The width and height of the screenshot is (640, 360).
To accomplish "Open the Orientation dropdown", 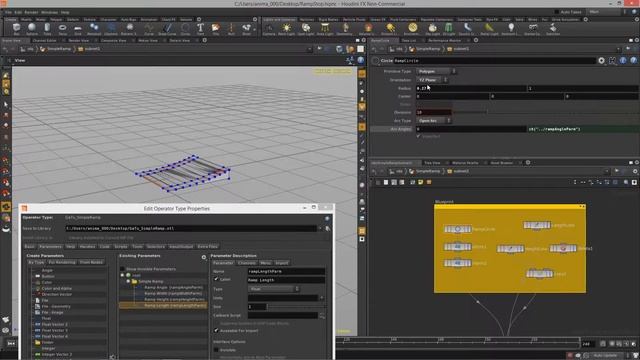I will (432, 80).
